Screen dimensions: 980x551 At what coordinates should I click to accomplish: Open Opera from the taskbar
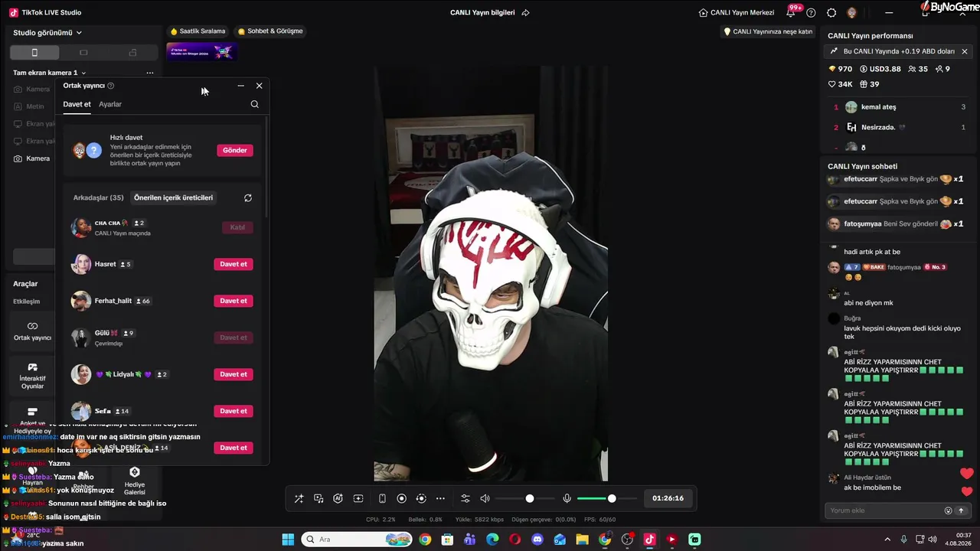(x=514, y=540)
